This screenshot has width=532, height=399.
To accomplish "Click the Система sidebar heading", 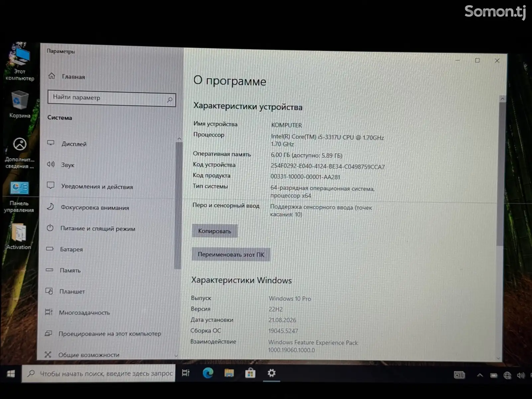I will (60, 118).
